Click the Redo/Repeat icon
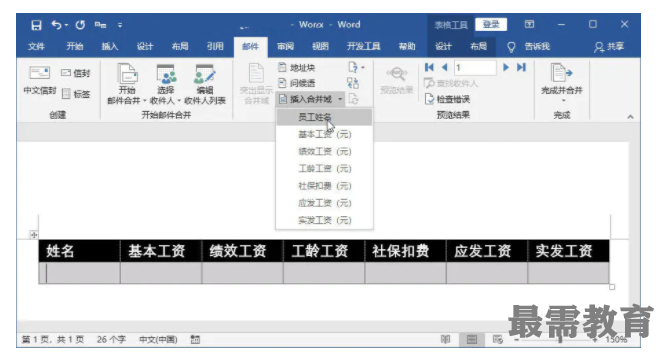 (80, 25)
